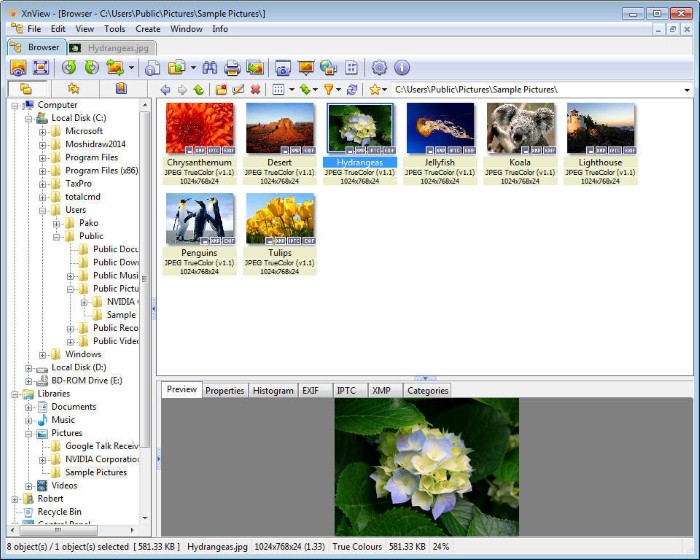The image size is (700, 560).
Task: Click the blue About info icon
Action: click(402, 68)
